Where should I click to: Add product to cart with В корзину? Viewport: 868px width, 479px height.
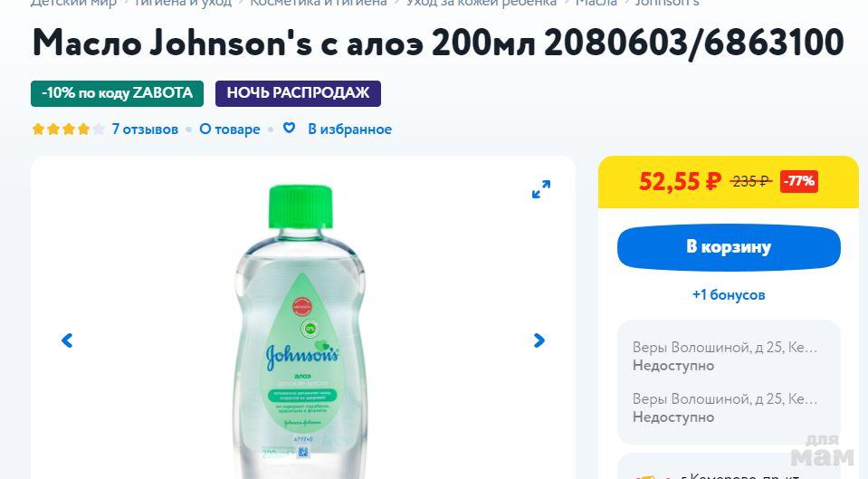pyautogui.click(x=729, y=247)
